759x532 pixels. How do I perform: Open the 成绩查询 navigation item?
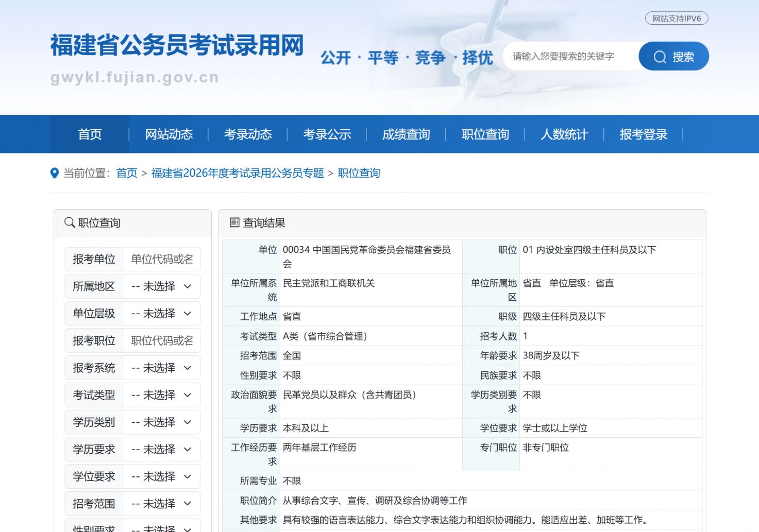[x=406, y=134]
